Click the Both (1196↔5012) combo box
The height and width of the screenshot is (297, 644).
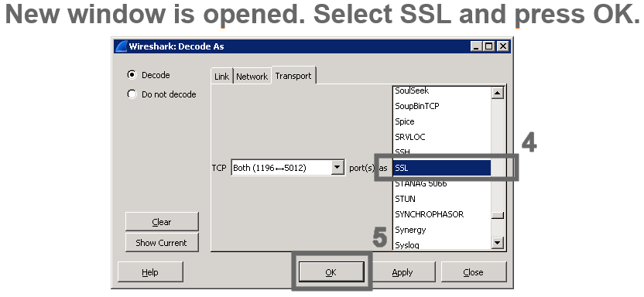tap(288, 167)
